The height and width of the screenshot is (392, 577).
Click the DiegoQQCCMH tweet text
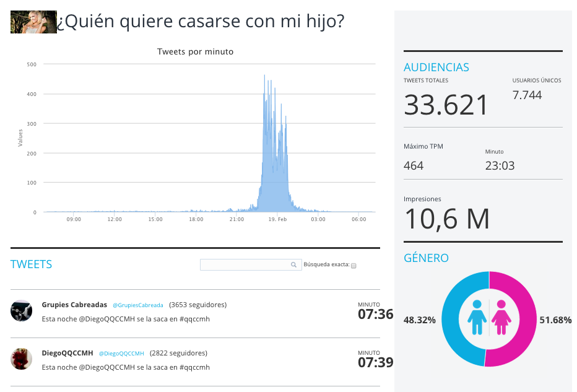point(126,367)
